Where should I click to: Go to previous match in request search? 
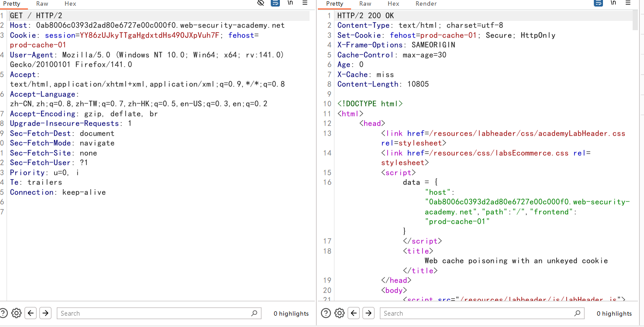coord(31,313)
